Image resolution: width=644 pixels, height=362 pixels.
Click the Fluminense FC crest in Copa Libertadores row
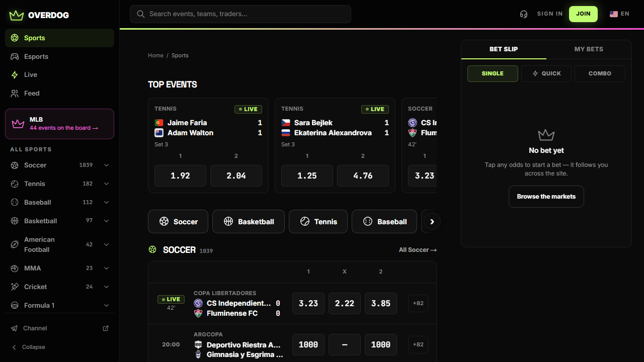click(x=198, y=313)
